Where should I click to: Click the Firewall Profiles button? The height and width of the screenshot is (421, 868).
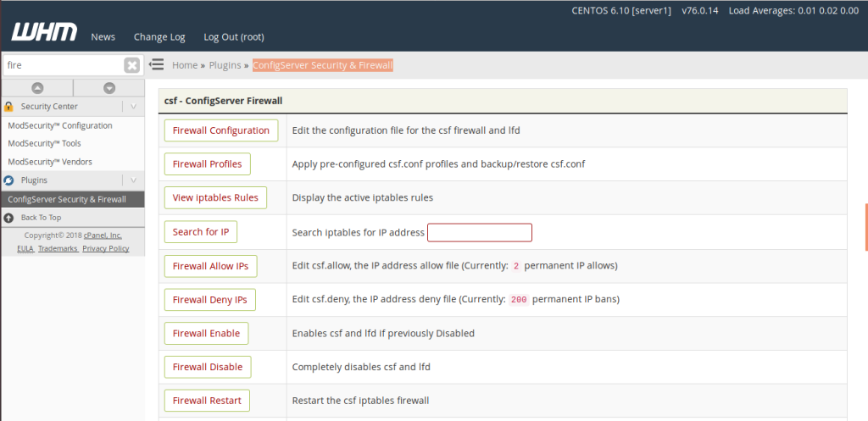coord(207,164)
